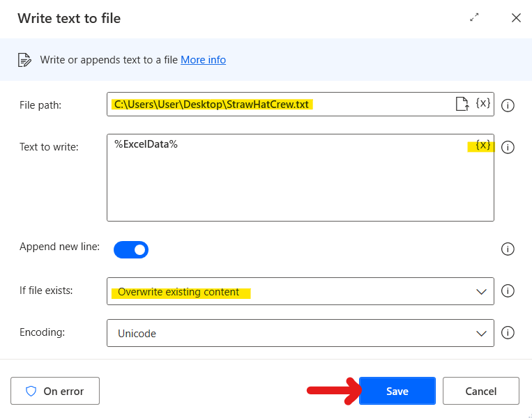This screenshot has height=418, width=532.
Task: Click the Write text to file dialog title
Action: [69, 19]
